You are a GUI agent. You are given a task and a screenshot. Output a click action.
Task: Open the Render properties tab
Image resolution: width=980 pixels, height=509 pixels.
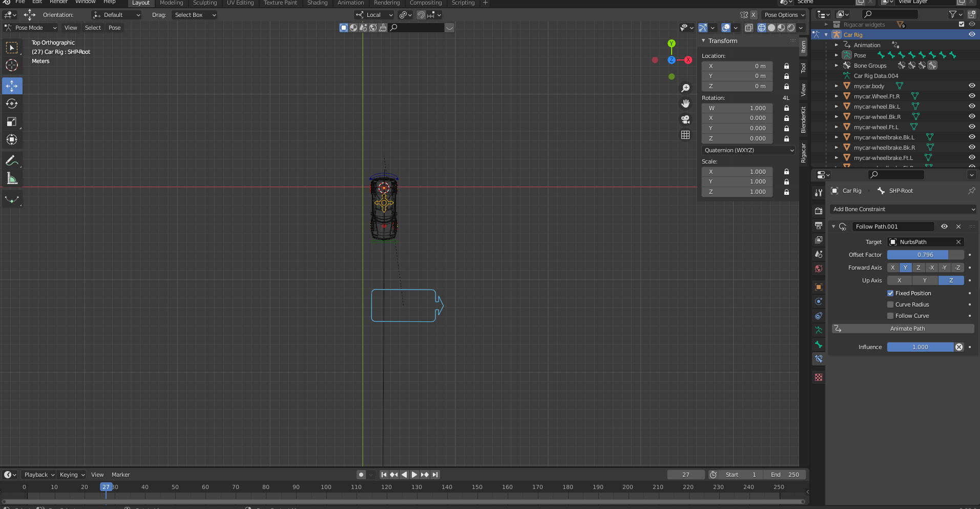coord(819,211)
